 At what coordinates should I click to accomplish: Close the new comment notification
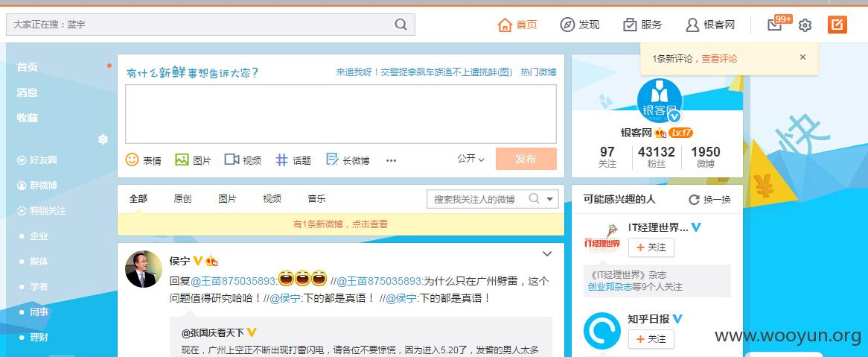[802, 57]
